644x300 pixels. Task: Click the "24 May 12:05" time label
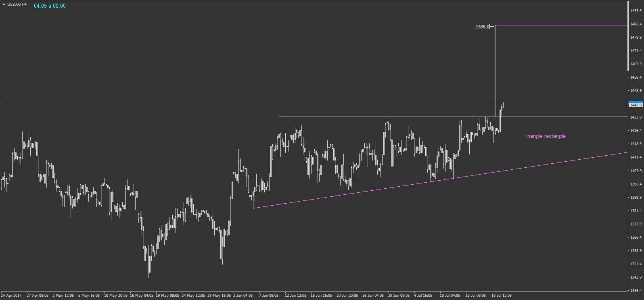click(x=193, y=296)
